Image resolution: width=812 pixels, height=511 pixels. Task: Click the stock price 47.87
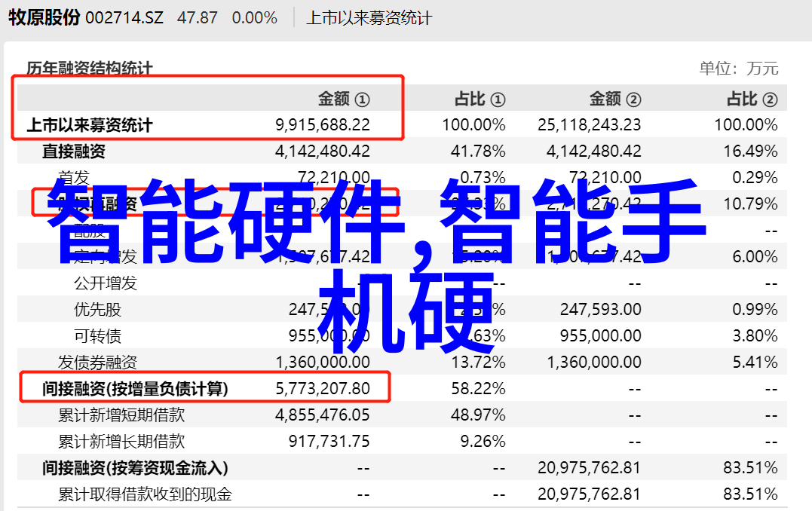click(x=198, y=18)
